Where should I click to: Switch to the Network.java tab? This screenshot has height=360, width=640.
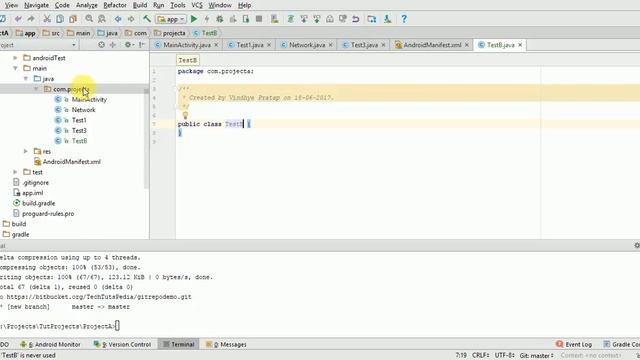pos(307,45)
